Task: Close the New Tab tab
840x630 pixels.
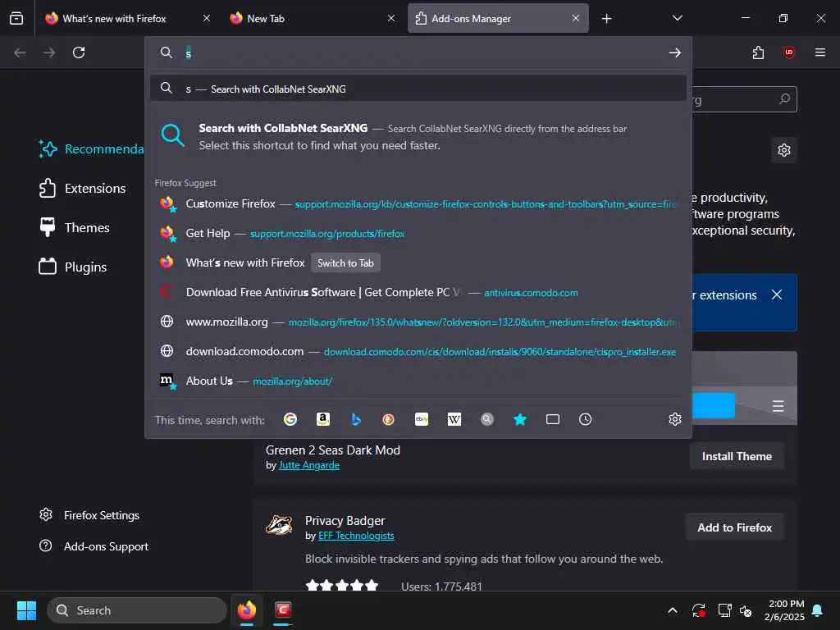Action: click(x=391, y=18)
